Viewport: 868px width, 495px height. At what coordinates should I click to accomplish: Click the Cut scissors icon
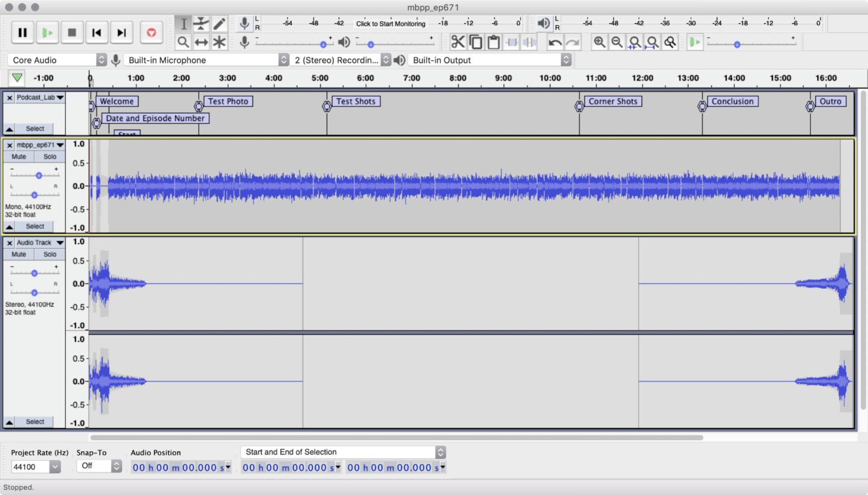pyautogui.click(x=458, y=42)
